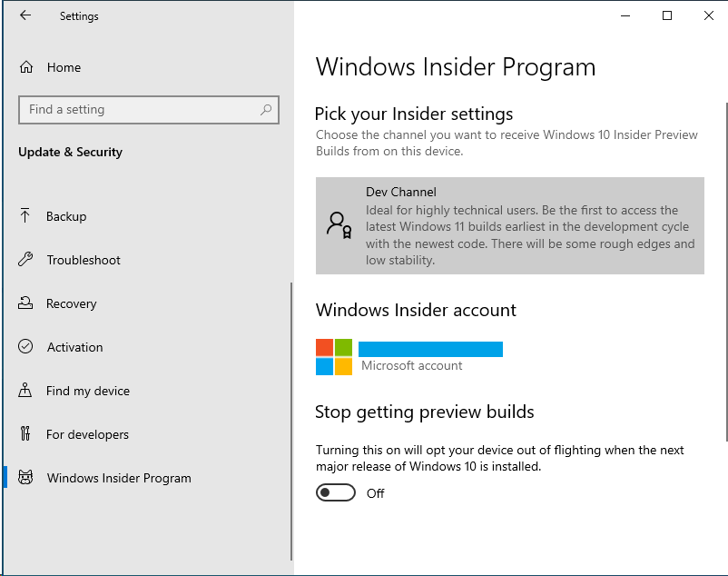Minimize the Settings window
The image size is (728, 576).
(625, 15)
